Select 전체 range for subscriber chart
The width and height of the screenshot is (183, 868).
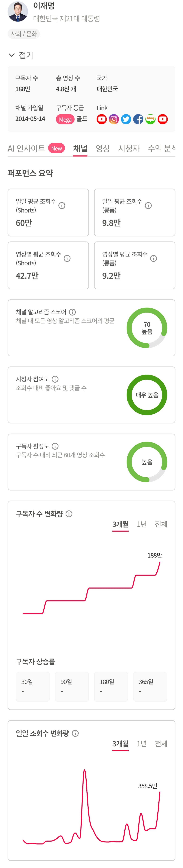pyautogui.click(x=161, y=524)
